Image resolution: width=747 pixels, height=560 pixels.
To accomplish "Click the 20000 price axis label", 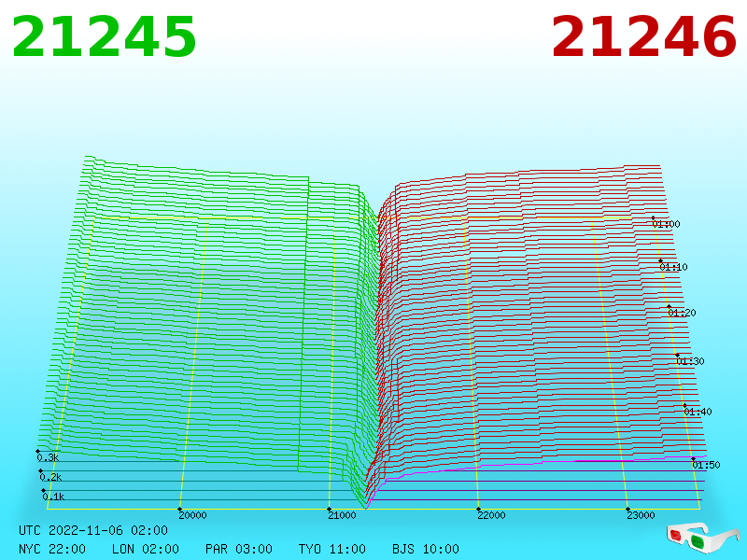I will (x=192, y=515).
